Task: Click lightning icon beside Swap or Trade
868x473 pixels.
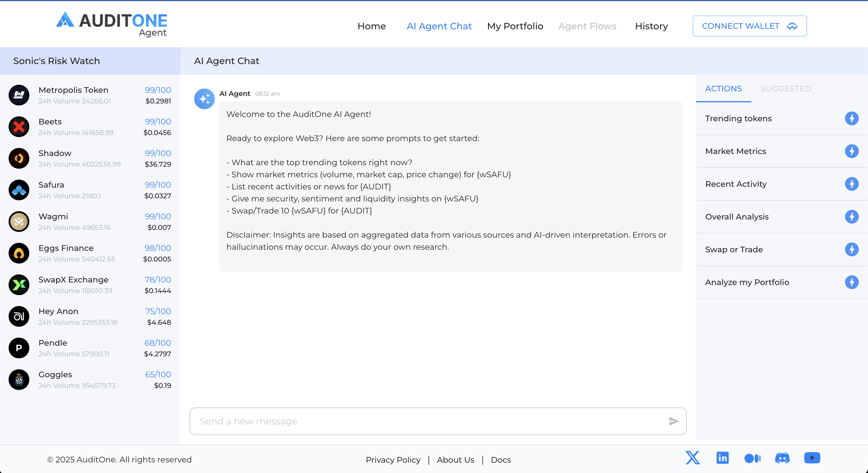Action: 852,249
